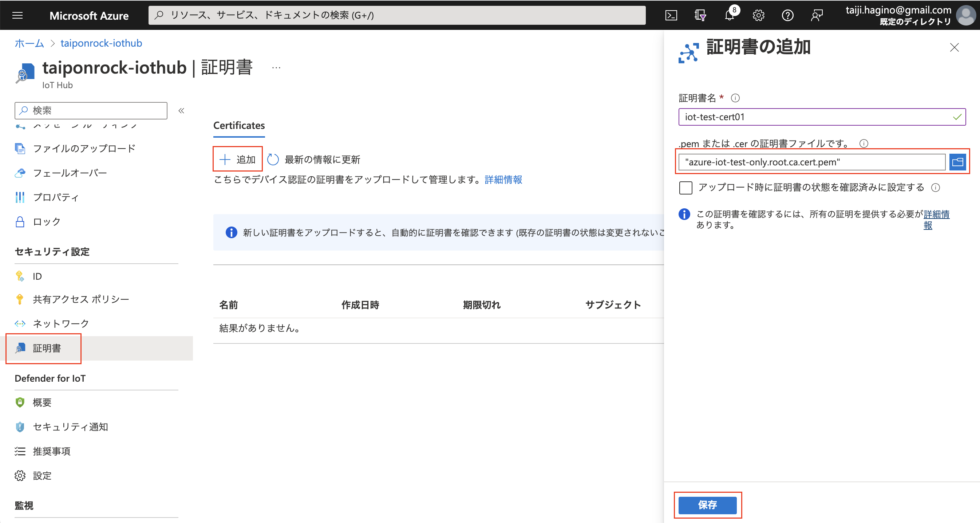
Task: Select 証明書 in the security settings menu
Action: point(46,348)
